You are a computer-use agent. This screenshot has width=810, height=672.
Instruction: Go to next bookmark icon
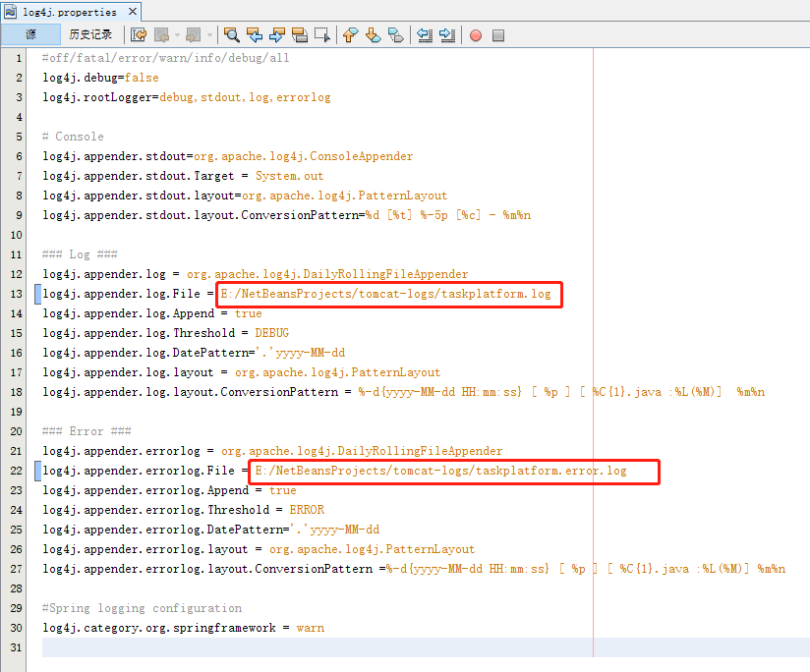tap(373, 35)
